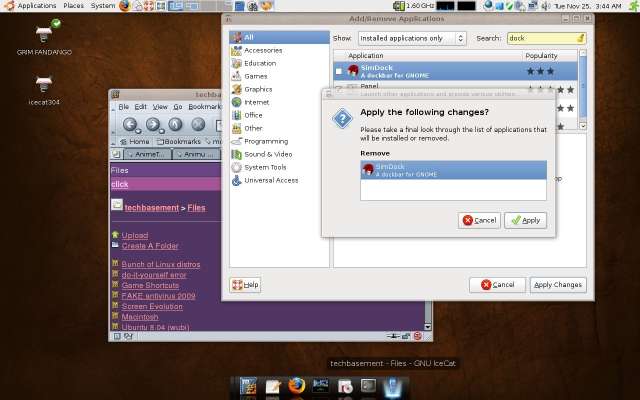Click the pink 'click' link in IceCat
Viewport: 640px width, 400px height.
(120, 184)
